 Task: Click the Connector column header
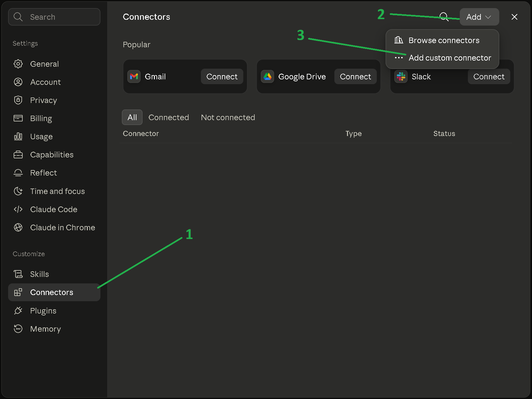pyautogui.click(x=141, y=133)
